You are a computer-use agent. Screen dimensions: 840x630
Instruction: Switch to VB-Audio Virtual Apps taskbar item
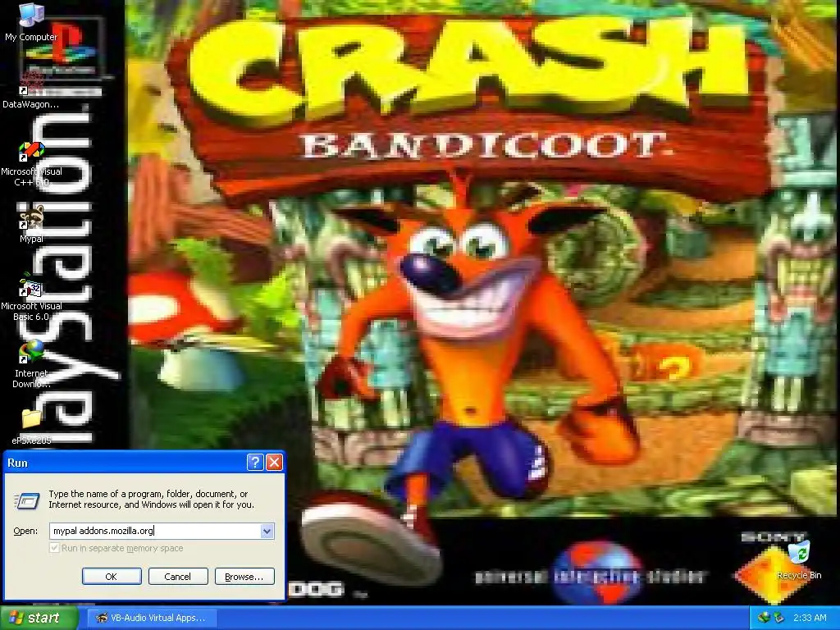tap(152, 618)
